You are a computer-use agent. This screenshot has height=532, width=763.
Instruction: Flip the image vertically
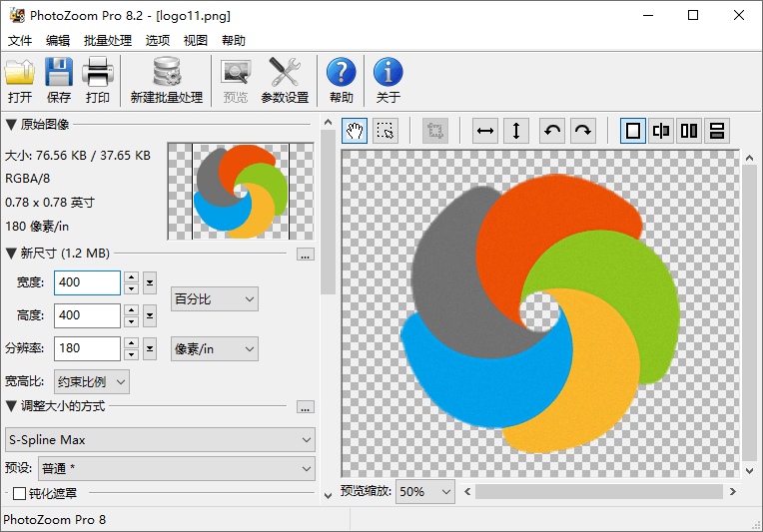pyautogui.click(x=516, y=131)
